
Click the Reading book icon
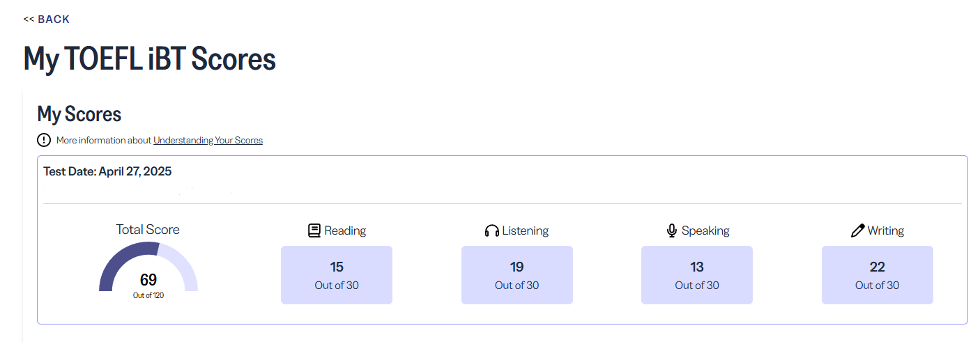(314, 230)
